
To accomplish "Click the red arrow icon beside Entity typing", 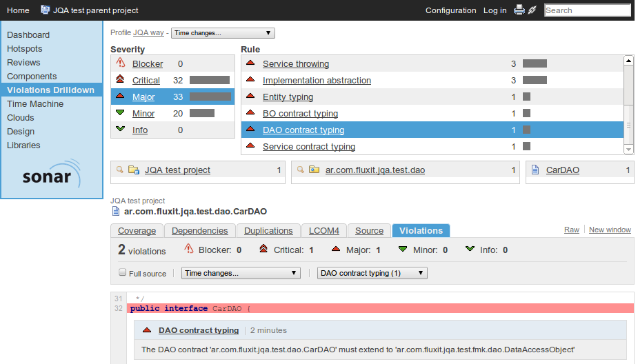I will click(x=250, y=96).
